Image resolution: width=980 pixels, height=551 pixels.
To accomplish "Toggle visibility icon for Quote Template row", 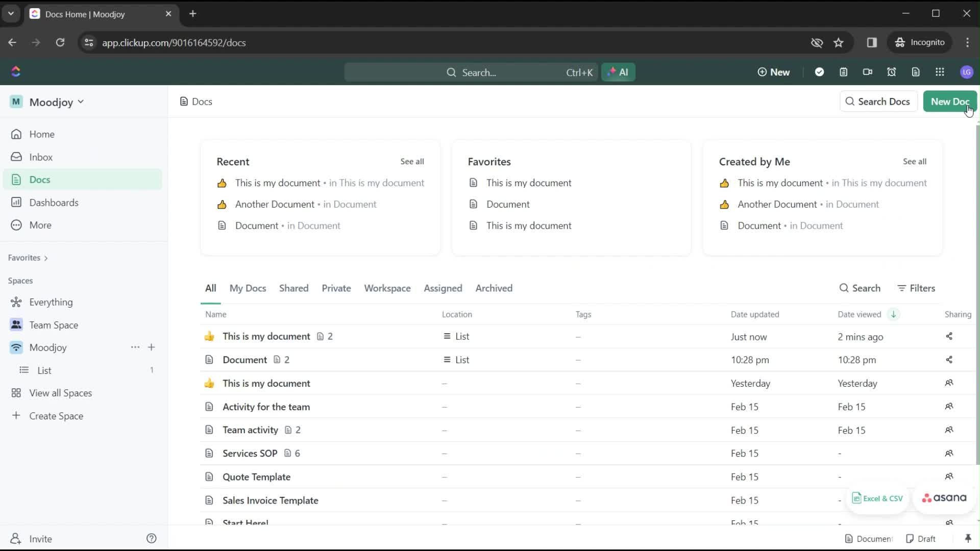I will (x=950, y=477).
